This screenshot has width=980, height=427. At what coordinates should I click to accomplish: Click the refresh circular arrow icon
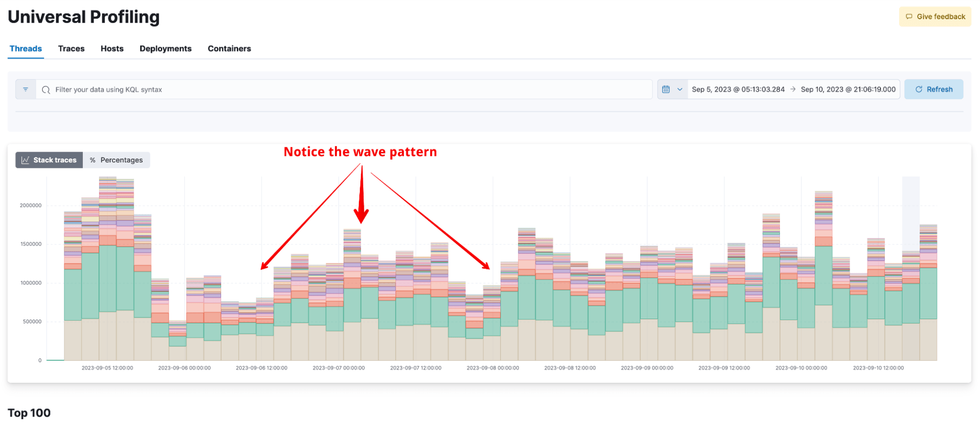click(919, 89)
